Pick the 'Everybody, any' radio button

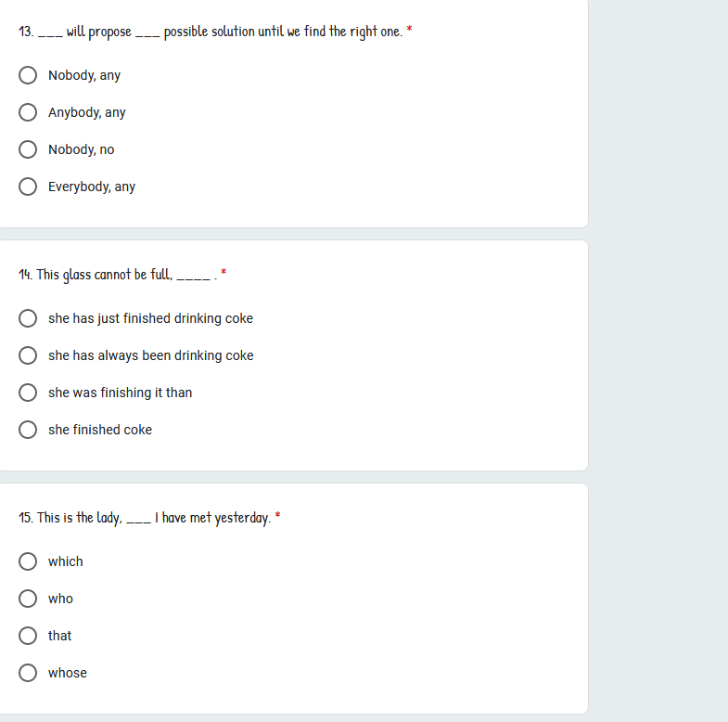(x=28, y=187)
